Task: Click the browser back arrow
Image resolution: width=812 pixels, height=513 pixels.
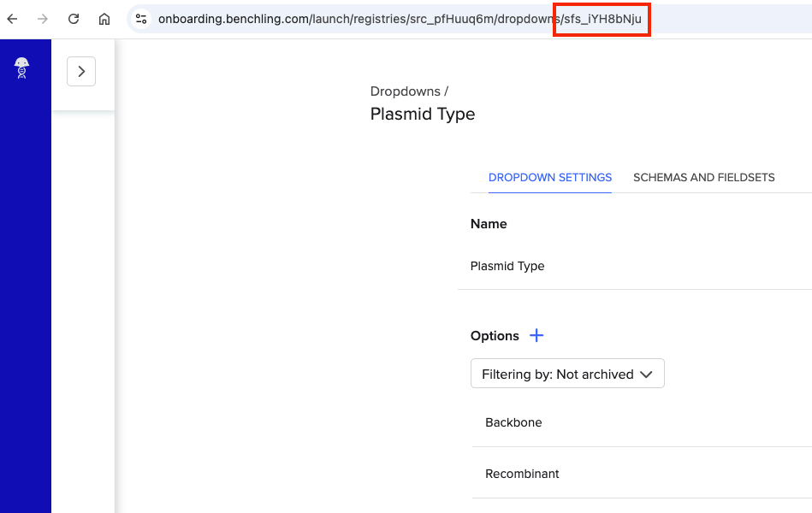Action: point(12,19)
